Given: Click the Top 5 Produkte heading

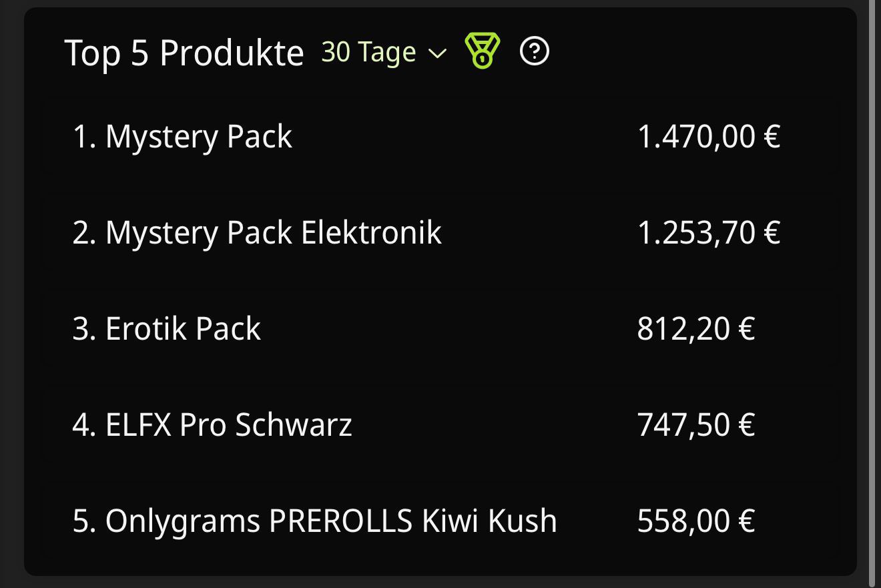Looking at the screenshot, I should click(x=185, y=53).
